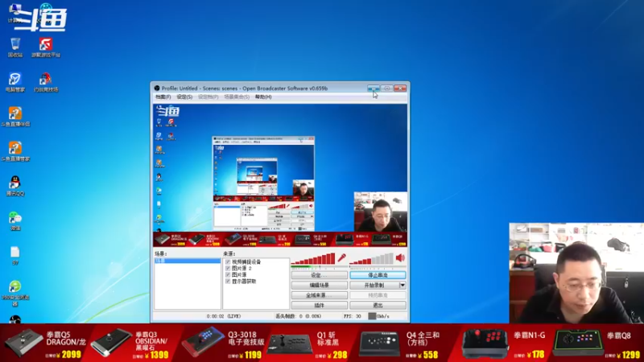The image size is (644, 362).
Task: Open the 360安全浏览器 desktop icon
Action: (x=15, y=293)
